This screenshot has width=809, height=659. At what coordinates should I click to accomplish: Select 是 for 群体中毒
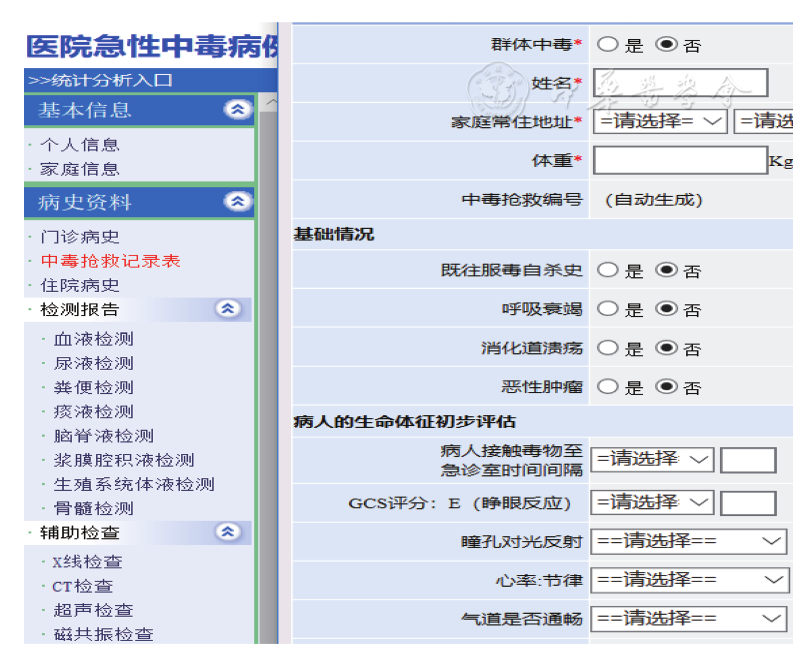tap(607, 44)
